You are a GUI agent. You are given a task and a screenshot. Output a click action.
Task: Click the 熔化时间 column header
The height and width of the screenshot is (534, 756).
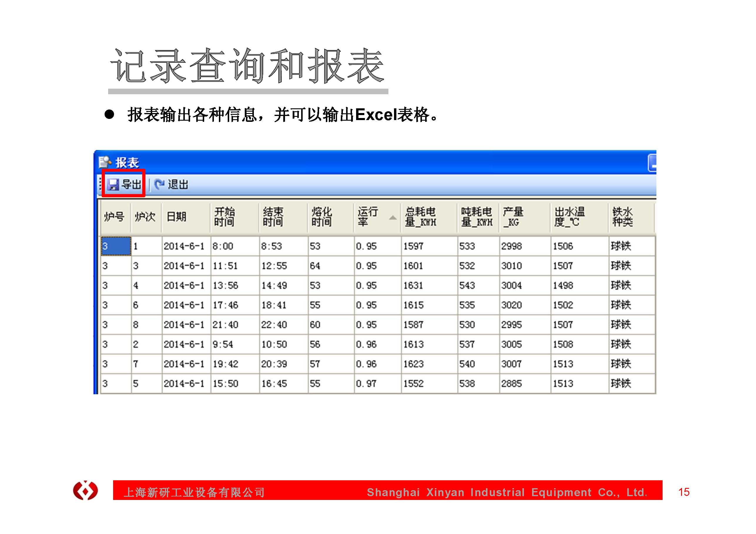tap(331, 217)
